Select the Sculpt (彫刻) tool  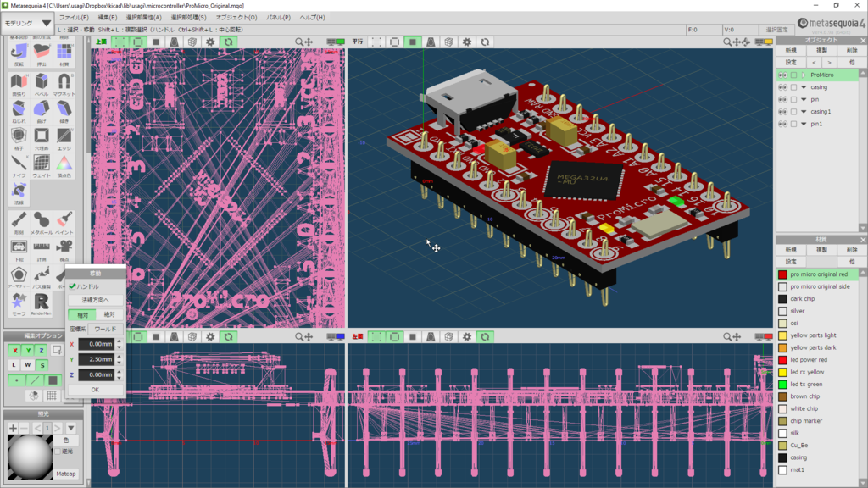click(x=19, y=223)
